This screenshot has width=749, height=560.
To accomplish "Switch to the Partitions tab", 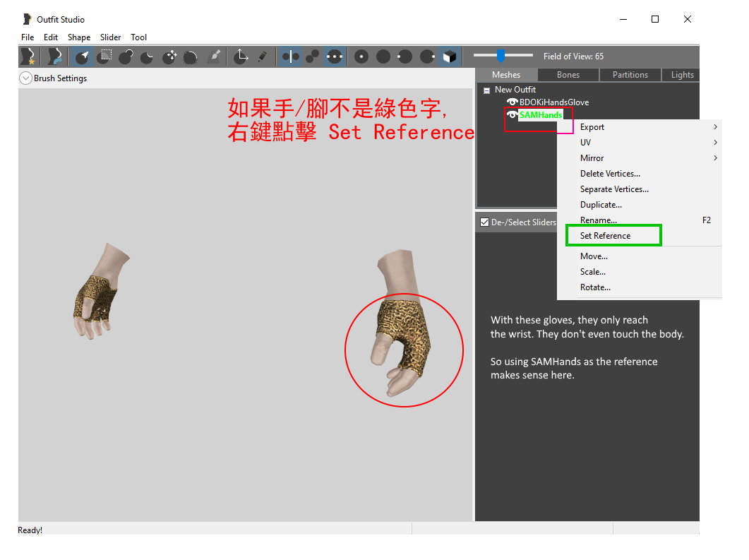I will (630, 75).
